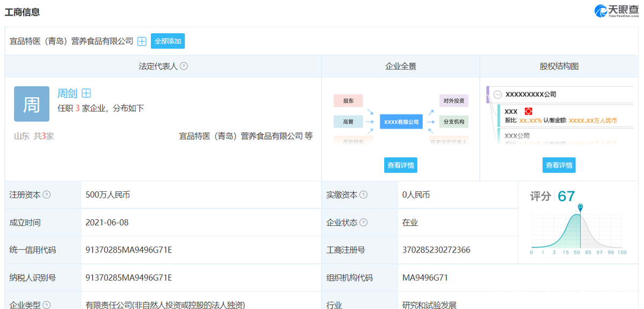Click the 股东 box in enterprise panorama

click(348, 100)
